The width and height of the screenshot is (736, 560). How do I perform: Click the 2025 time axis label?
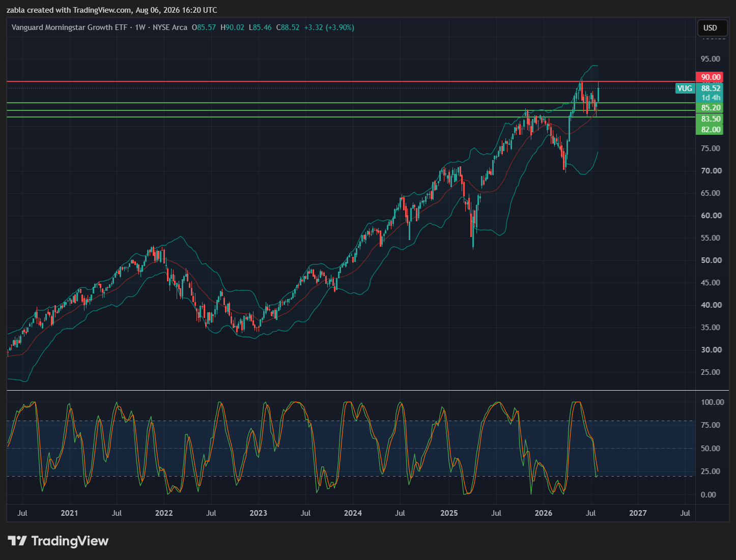(x=449, y=513)
